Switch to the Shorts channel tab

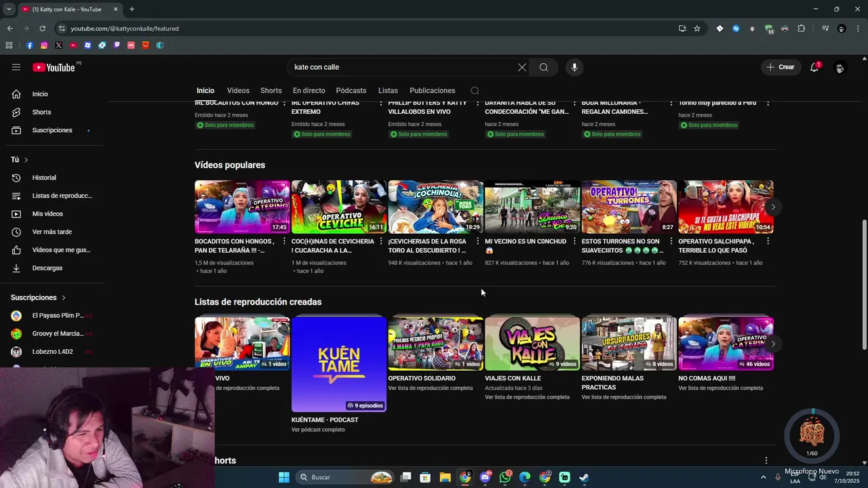click(271, 91)
